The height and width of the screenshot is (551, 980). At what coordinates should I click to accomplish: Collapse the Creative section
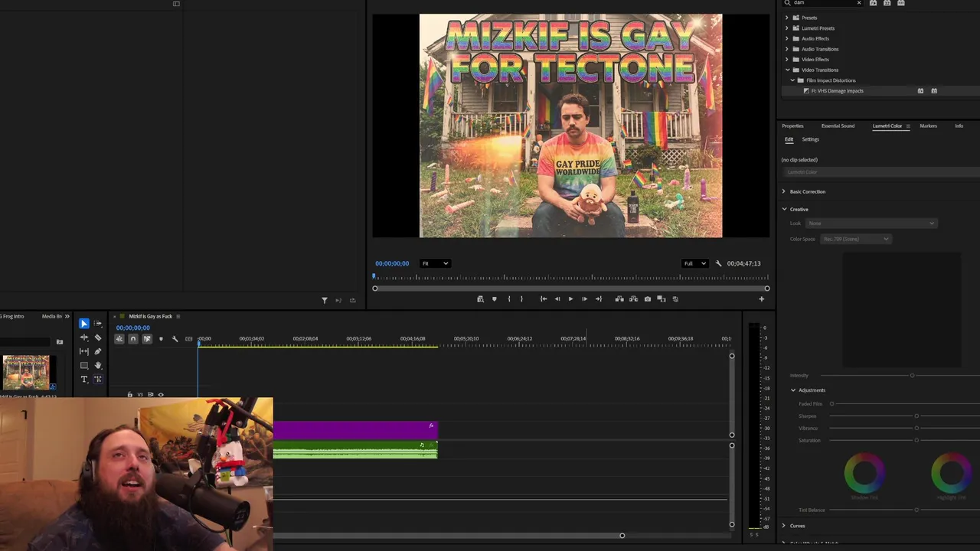coord(784,209)
